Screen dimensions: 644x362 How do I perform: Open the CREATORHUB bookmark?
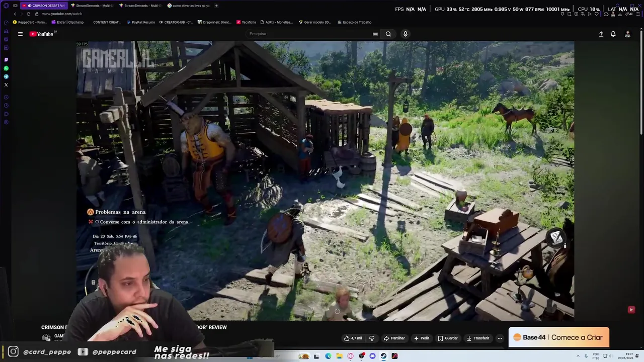tap(176, 22)
